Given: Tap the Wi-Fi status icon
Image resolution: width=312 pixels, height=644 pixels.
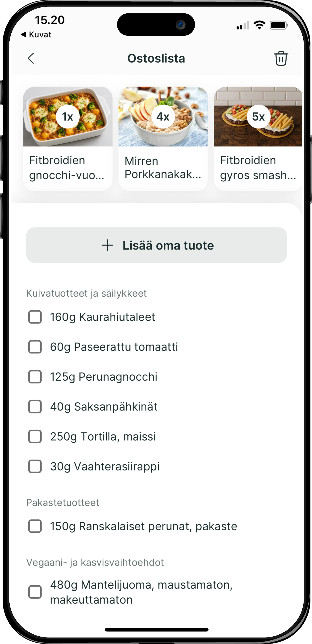Looking at the screenshot, I should [259, 25].
